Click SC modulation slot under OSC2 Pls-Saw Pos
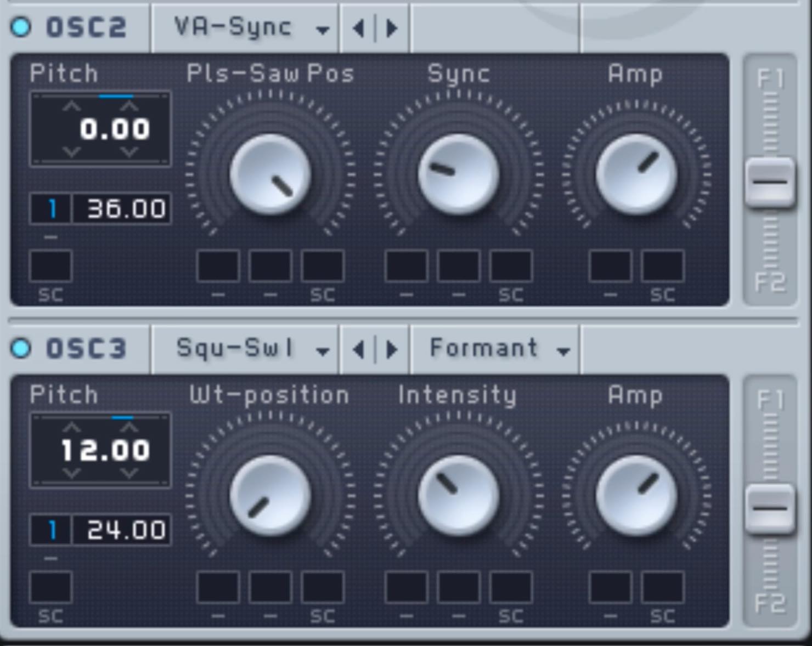The height and width of the screenshot is (646, 812). click(x=323, y=266)
